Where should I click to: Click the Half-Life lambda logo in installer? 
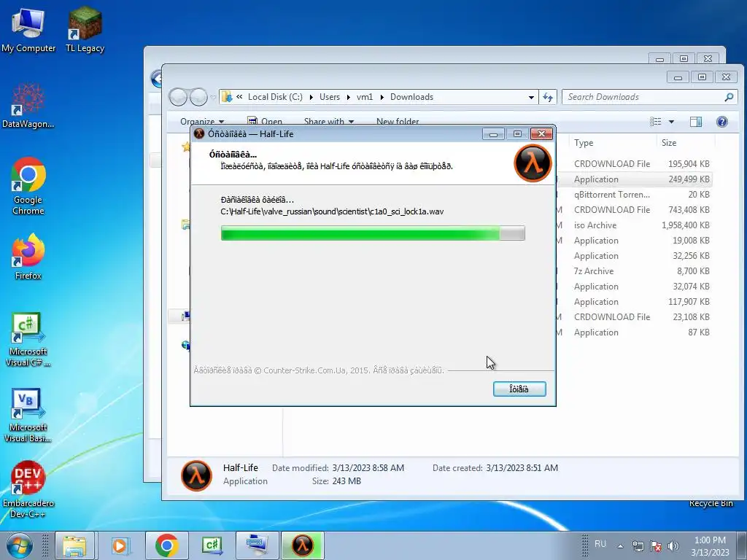tap(533, 163)
